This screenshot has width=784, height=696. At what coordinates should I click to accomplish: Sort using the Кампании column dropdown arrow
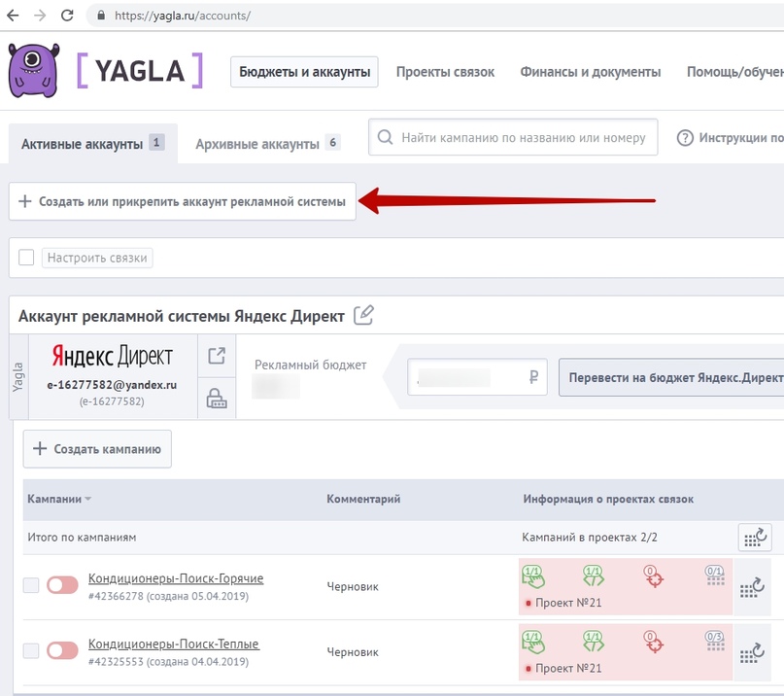click(x=88, y=499)
